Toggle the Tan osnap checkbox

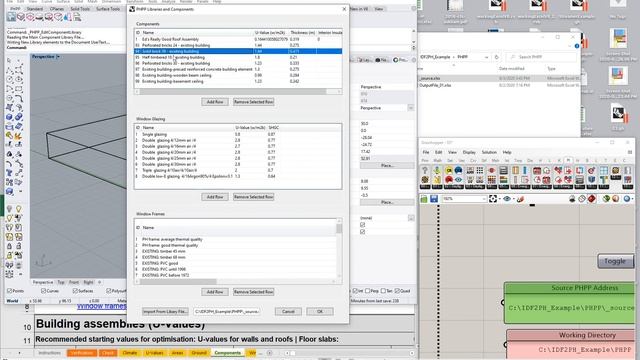tap(383, 291)
